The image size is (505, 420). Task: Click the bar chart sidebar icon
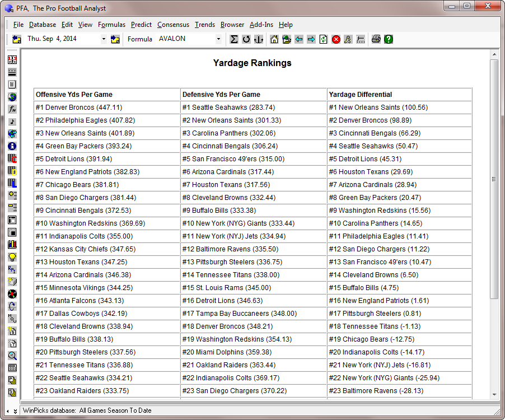12,245
